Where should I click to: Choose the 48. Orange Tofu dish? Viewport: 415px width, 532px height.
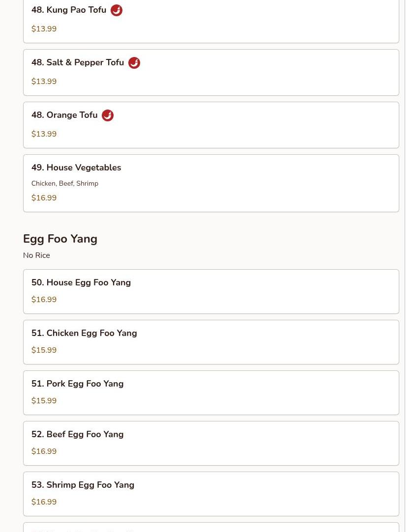(x=211, y=125)
